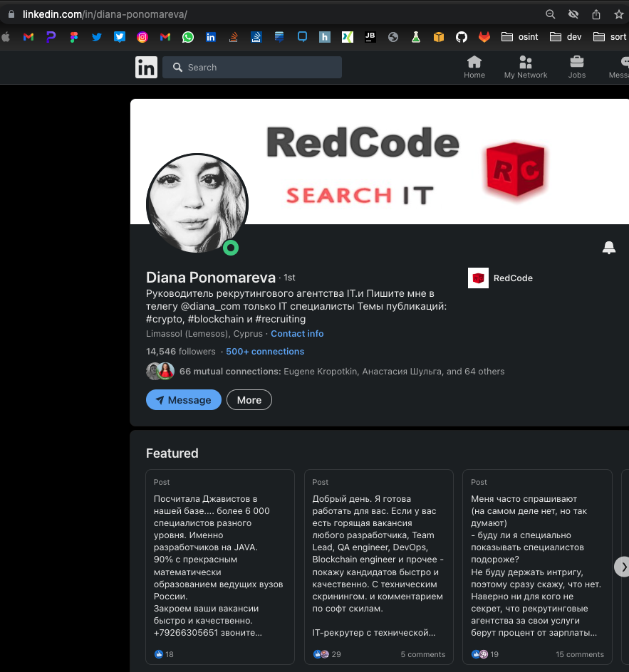Open the My Network tab
This screenshot has height=672, width=629.
(526, 68)
